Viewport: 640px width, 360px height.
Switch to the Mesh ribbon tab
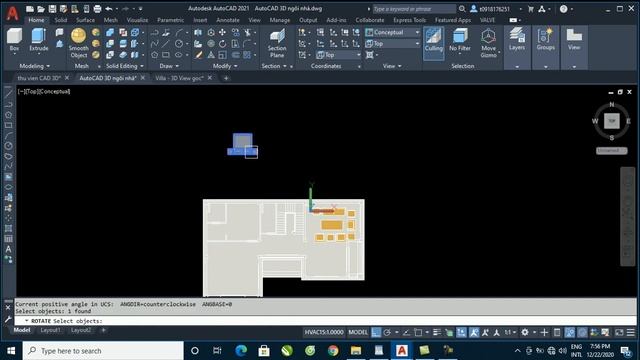click(x=110, y=20)
